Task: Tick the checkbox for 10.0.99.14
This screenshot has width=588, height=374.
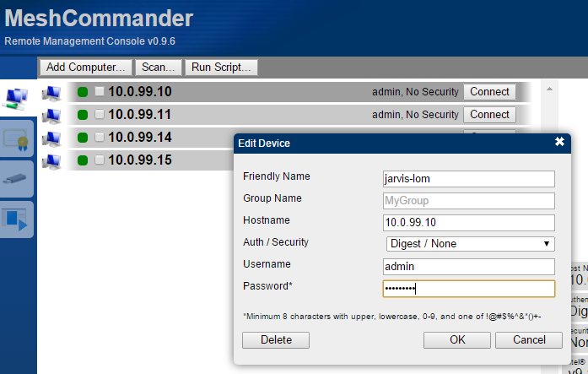Action: [100, 137]
